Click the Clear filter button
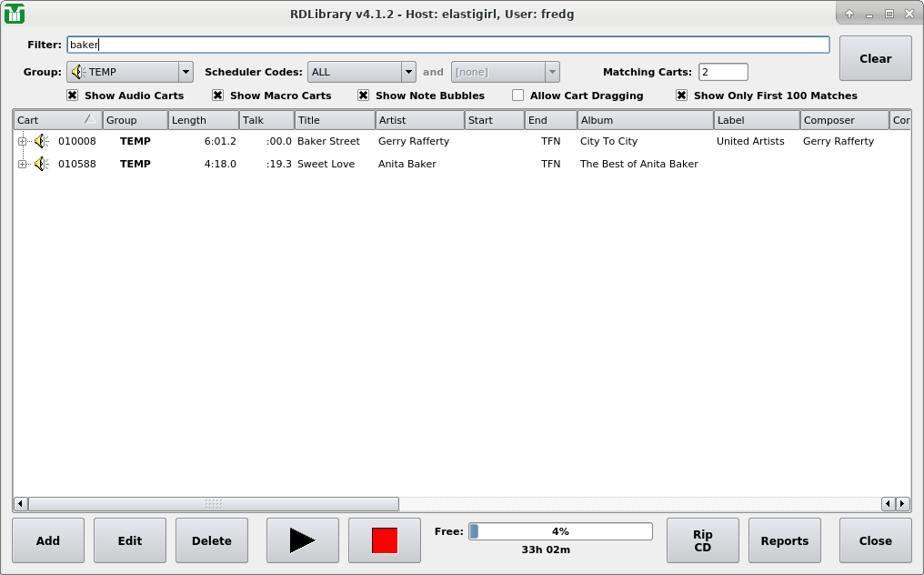Screen dimensions: 924x575 coord(875,58)
